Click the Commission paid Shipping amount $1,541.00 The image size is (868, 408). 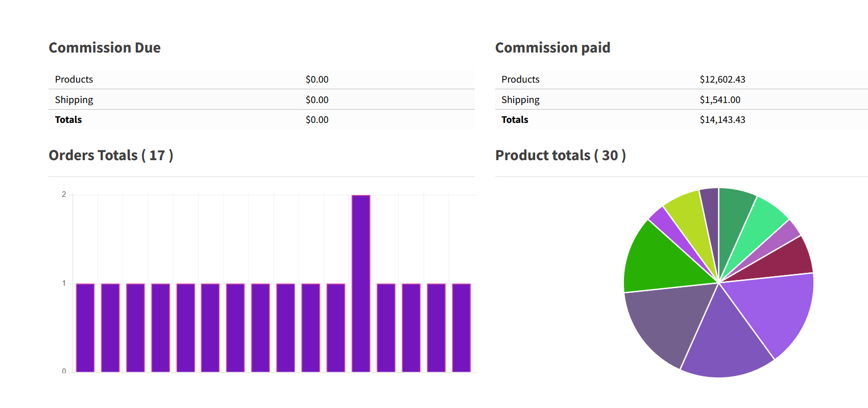719,100
